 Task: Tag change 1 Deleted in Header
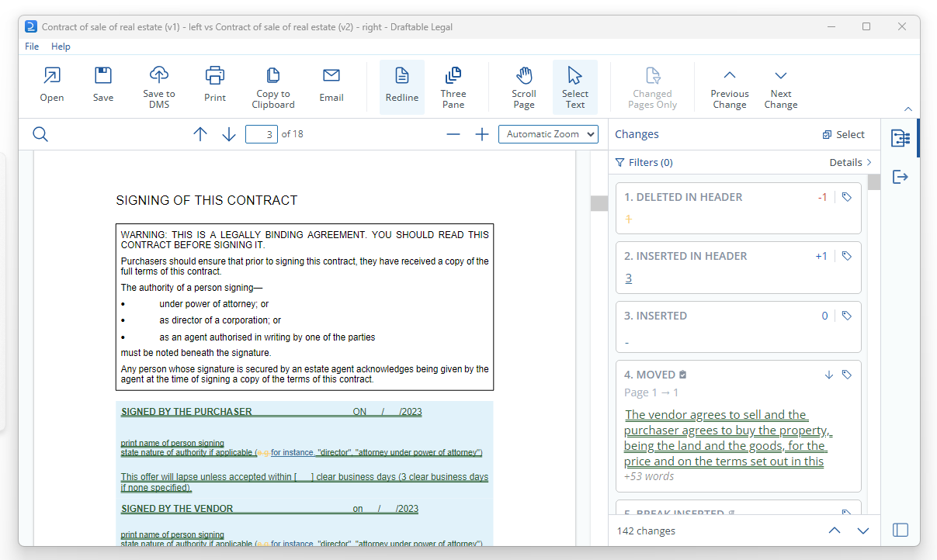click(847, 197)
